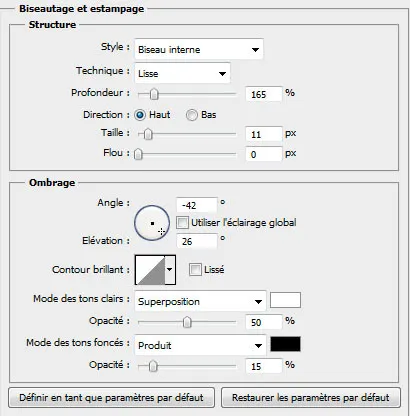Click the Taille slider handle
Screen dimensions: 410x416
(x=148, y=134)
